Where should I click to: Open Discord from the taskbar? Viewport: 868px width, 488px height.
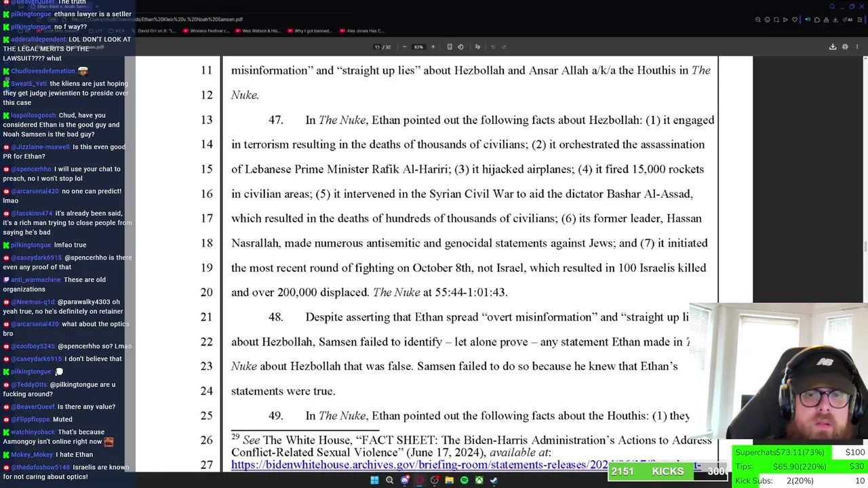click(x=405, y=480)
